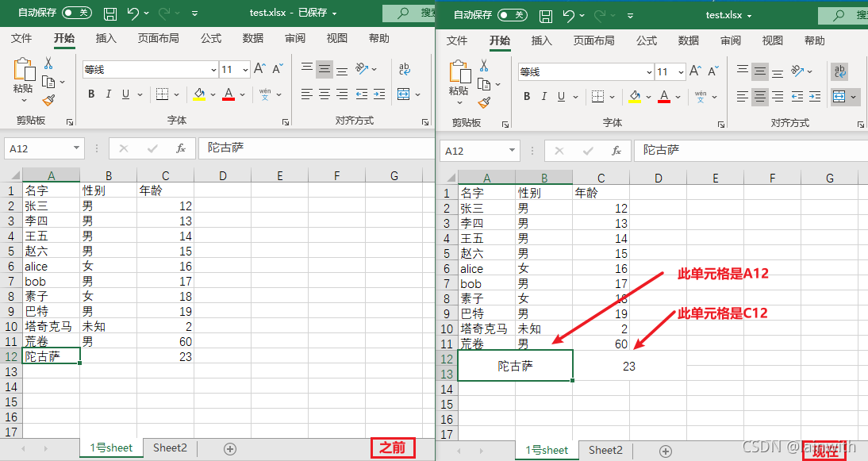Click Wrap Text icon in left window

click(x=404, y=69)
